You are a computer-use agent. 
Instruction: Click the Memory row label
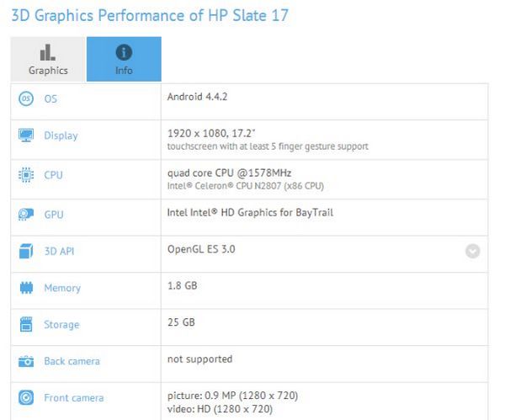62,288
